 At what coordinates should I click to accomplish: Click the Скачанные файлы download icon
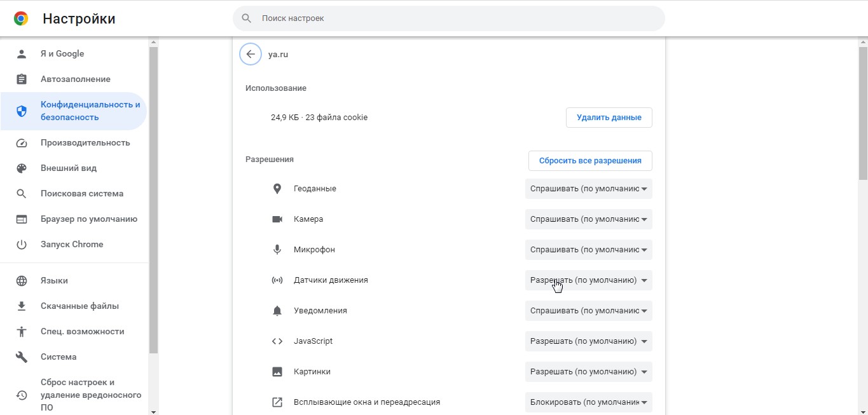(x=21, y=306)
